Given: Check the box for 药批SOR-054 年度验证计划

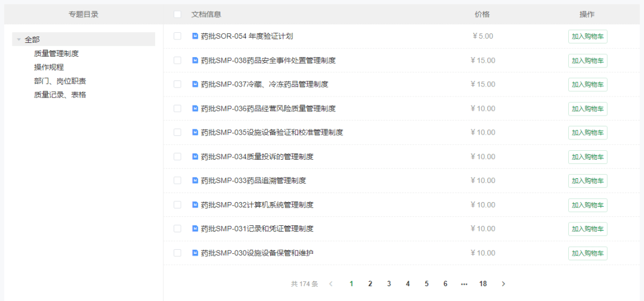Looking at the screenshot, I should (x=178, y=36).
